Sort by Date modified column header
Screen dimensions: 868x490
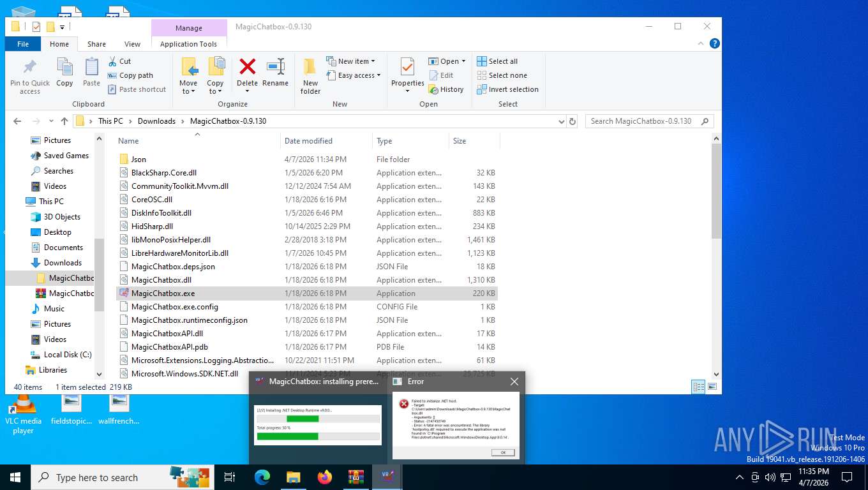click(x=326, y=141)
